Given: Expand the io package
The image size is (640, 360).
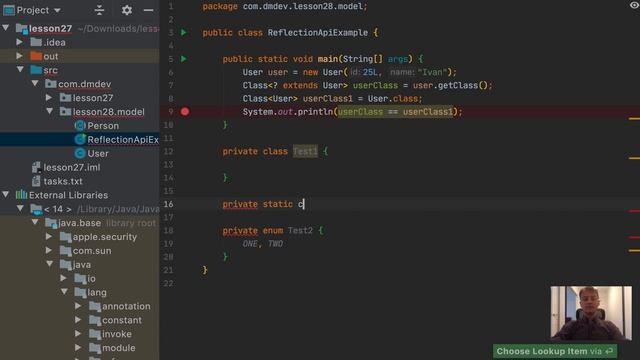Looking at the screenshot, I should (x=64, y=278).
